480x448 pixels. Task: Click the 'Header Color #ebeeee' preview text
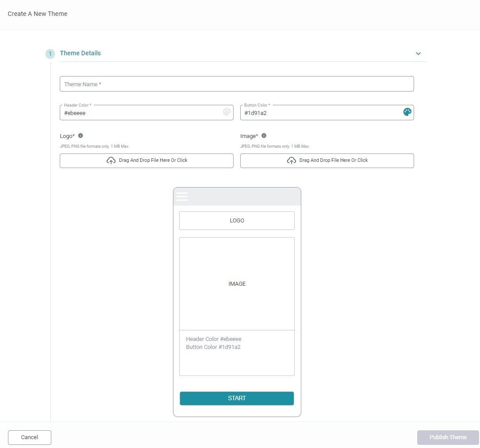tap(214, 339)
